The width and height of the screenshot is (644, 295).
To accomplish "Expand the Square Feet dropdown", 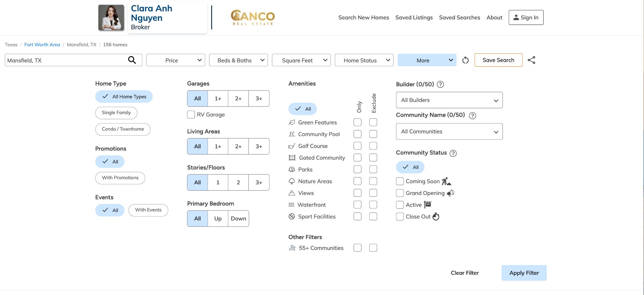I will 301,60.
